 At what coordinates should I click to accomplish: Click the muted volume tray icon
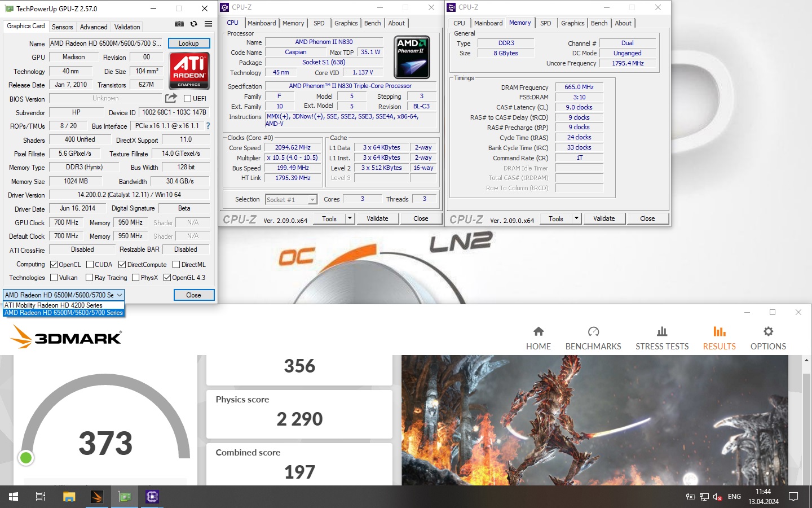pos(718,497)
